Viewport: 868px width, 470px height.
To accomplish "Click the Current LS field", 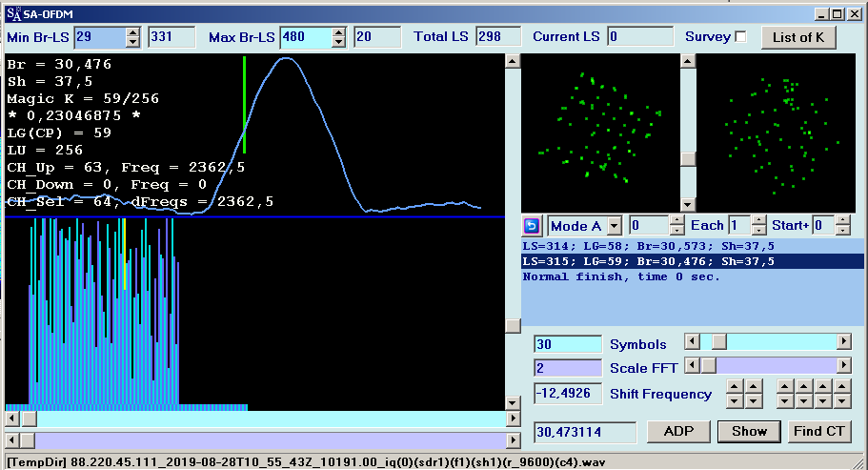I will [x=640, y=37].
